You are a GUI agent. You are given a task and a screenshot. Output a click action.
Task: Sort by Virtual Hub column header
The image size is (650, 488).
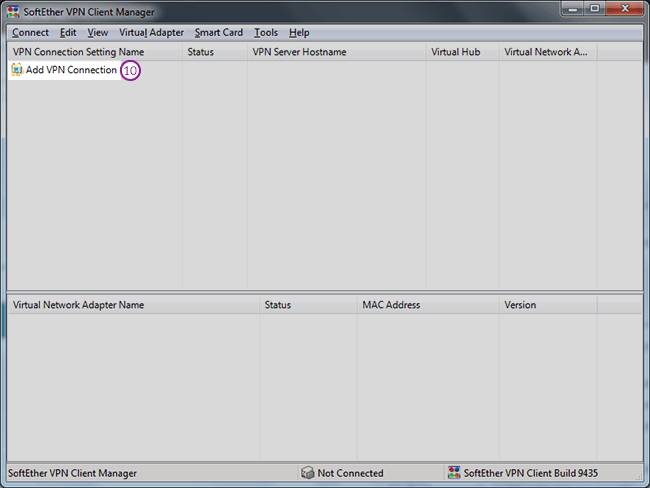[x=463, y=52]
